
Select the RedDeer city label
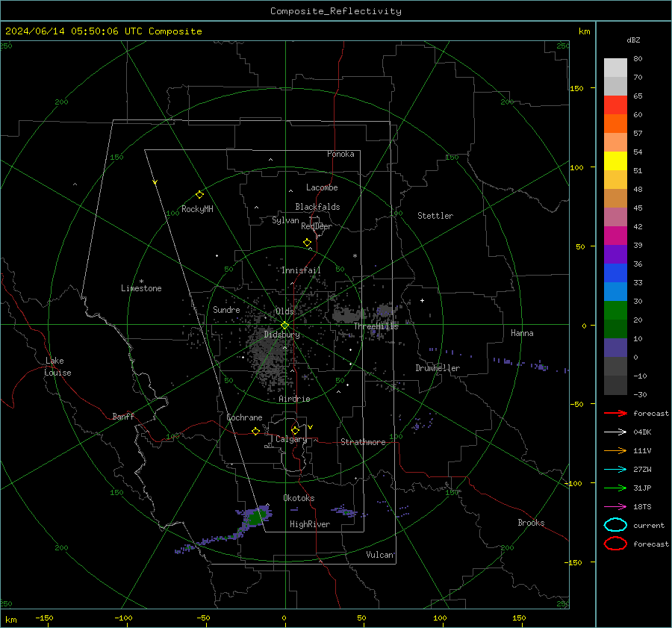tap(317, 226)
